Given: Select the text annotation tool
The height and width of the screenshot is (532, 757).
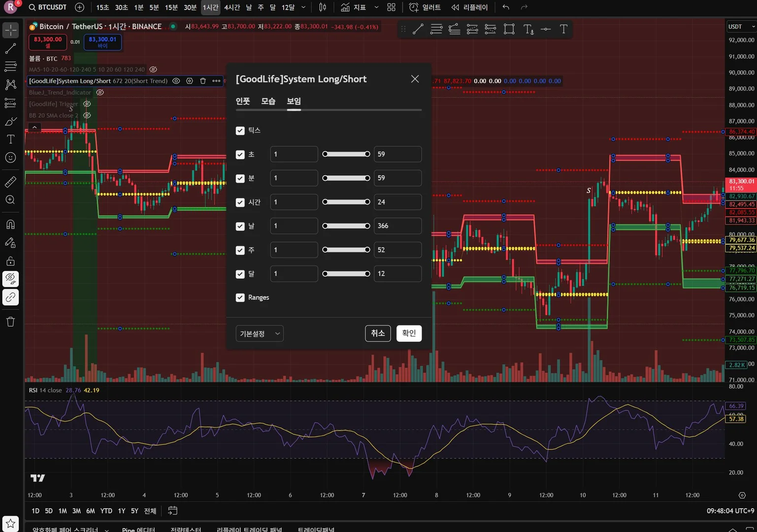Looking at the screenshot, I should (10, 139).
